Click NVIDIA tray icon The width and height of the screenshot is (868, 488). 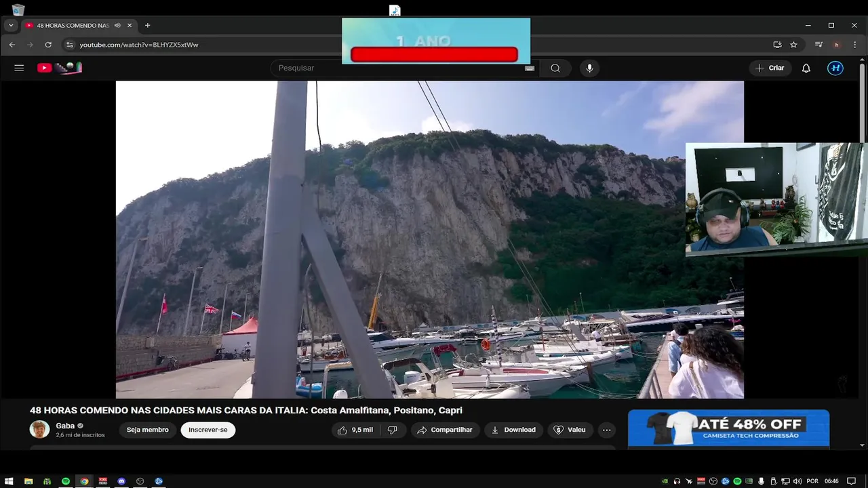[665, 481]
